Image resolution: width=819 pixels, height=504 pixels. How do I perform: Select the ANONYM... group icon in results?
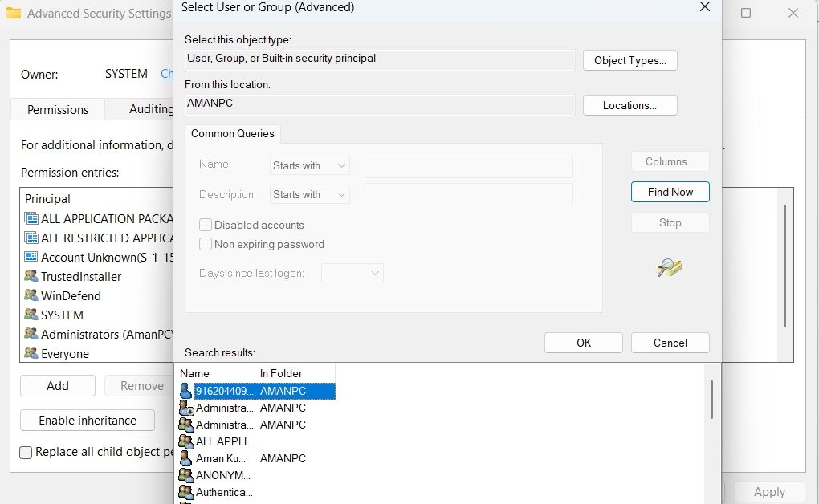(x=185, y=475)
